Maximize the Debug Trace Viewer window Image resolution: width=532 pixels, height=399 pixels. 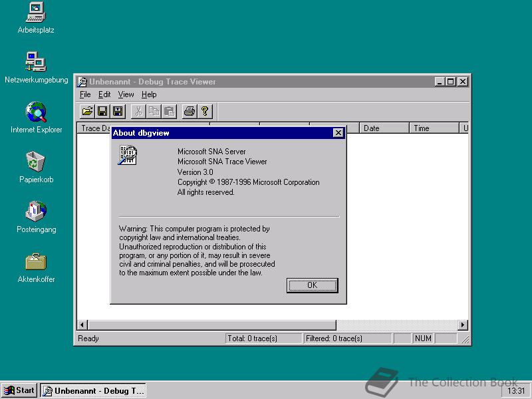(451, 82)
